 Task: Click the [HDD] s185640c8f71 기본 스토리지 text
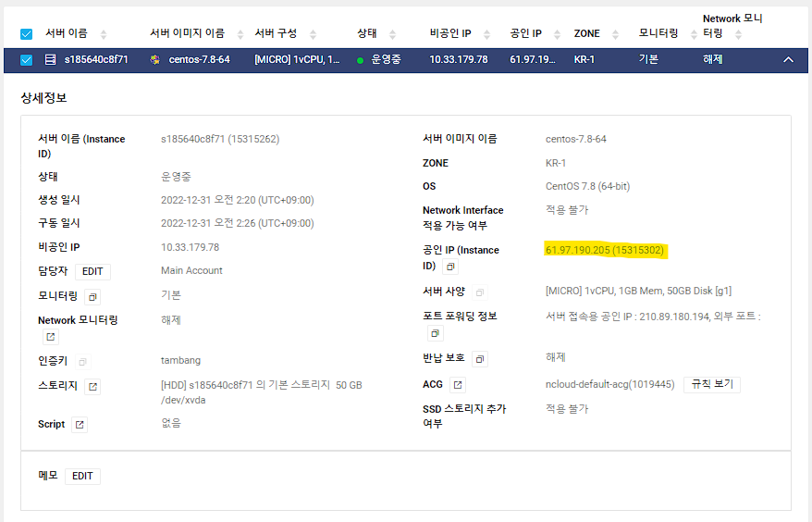262,385
